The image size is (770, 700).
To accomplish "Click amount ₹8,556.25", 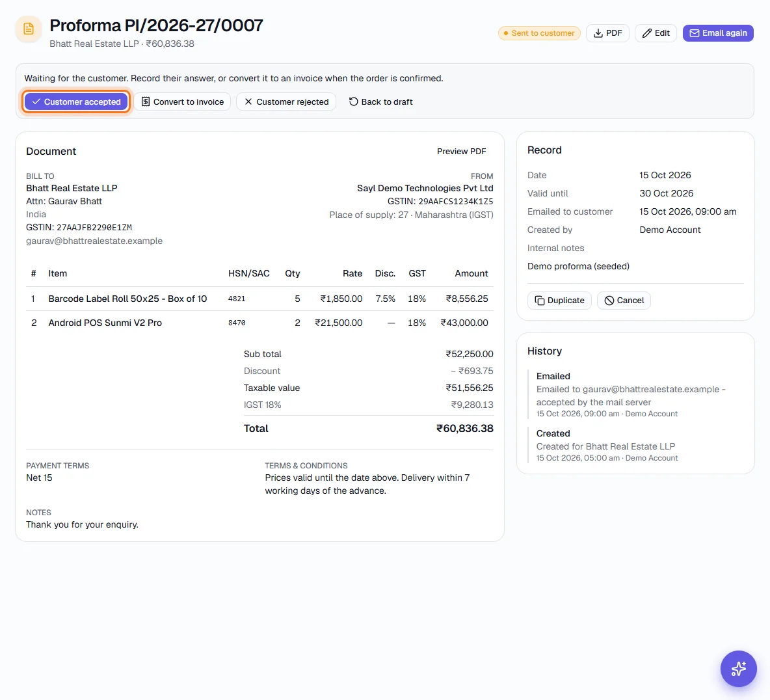I will click(466, 299).
